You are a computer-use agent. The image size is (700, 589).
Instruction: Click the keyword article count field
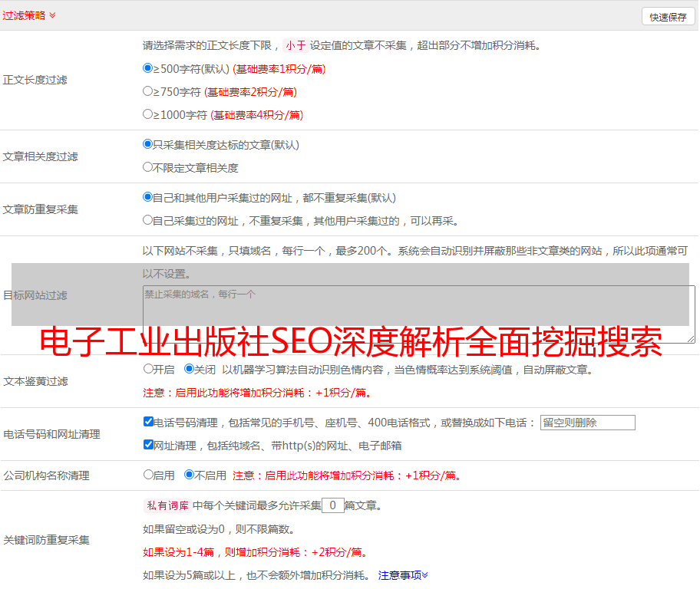332,505
